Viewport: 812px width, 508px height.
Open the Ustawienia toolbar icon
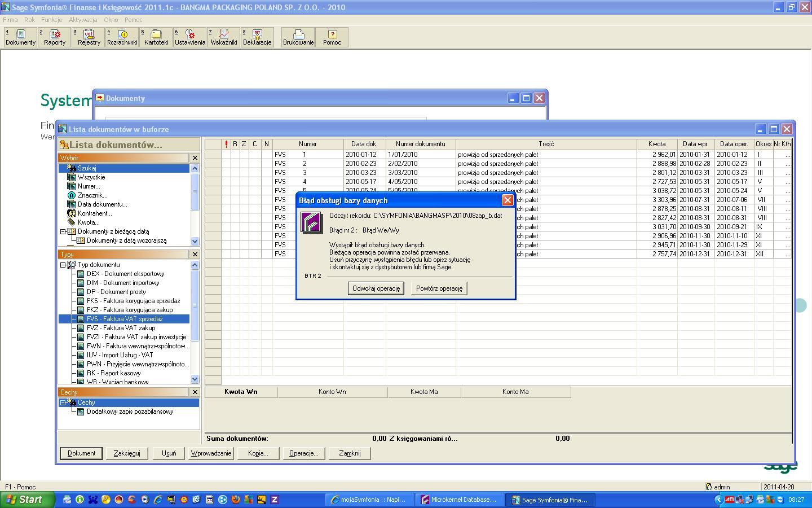point(190,37)
